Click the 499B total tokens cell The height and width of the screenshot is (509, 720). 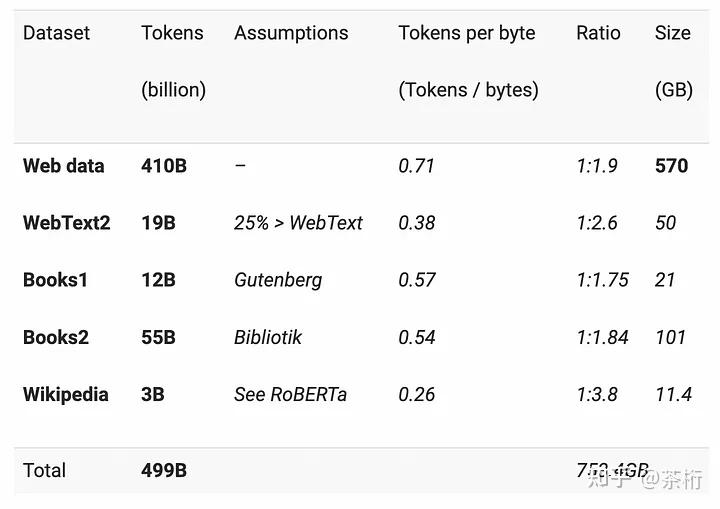click(x=163, y=470)
